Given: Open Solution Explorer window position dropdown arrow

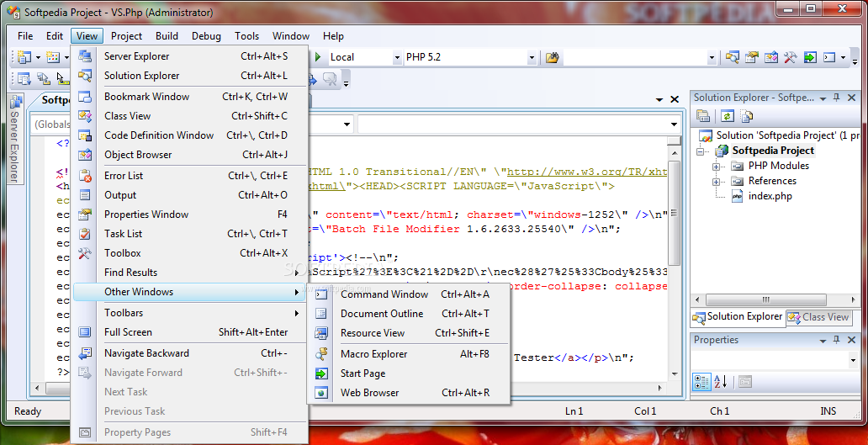Looking at the screenshot, I should click(823, 98).
